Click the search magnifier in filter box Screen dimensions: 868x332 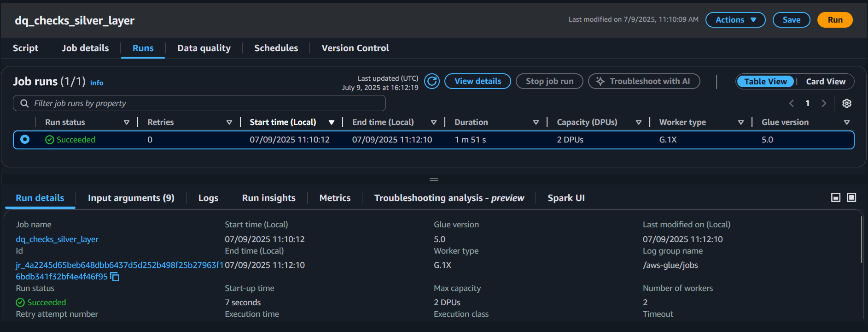click(x=24, y=103)
